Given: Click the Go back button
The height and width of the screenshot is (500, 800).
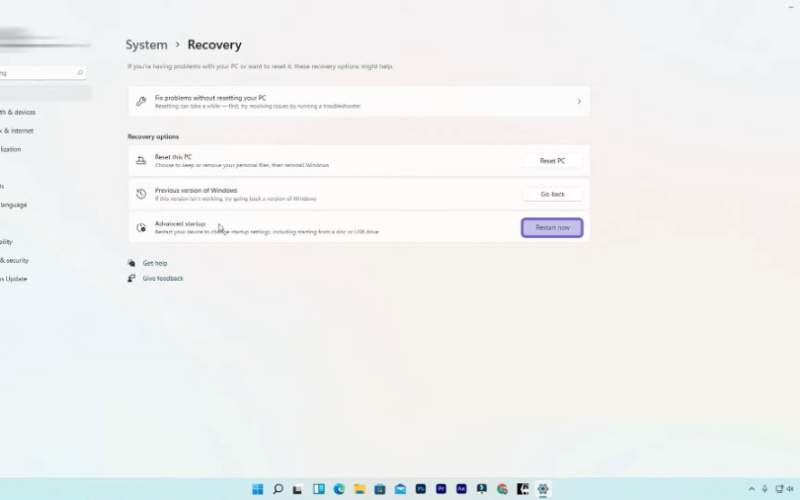Looking at the screenshot, I should coord(552,194).
